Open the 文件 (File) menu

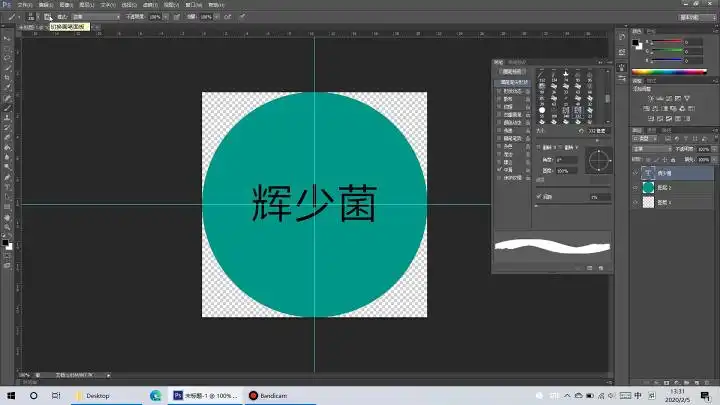click(25, 5)
